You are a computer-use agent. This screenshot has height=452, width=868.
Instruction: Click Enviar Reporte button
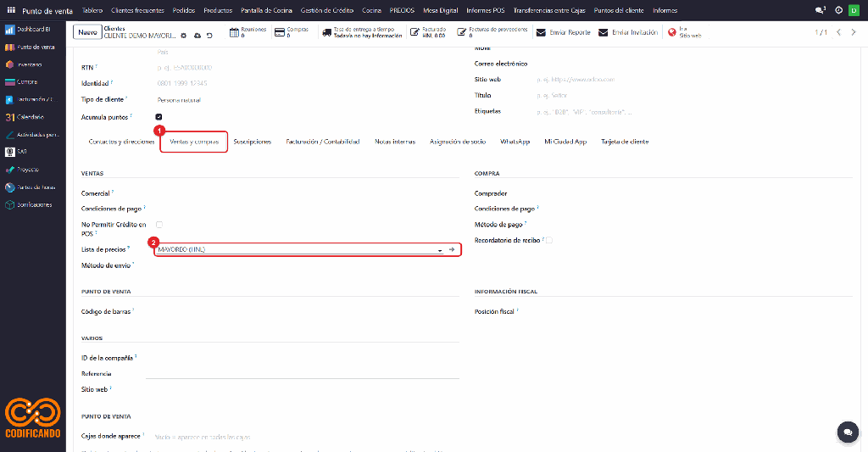click(x=564, y=33)
